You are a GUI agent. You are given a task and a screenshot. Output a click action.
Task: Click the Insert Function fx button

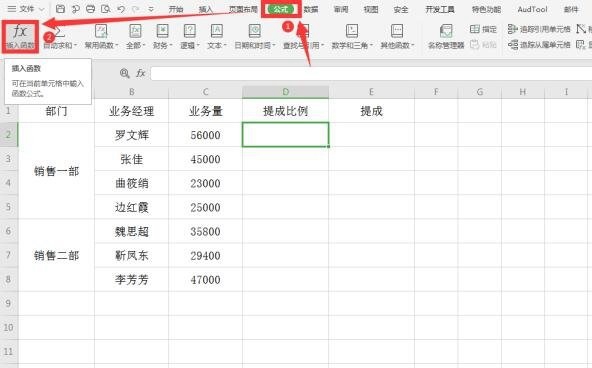pos(20,37)
